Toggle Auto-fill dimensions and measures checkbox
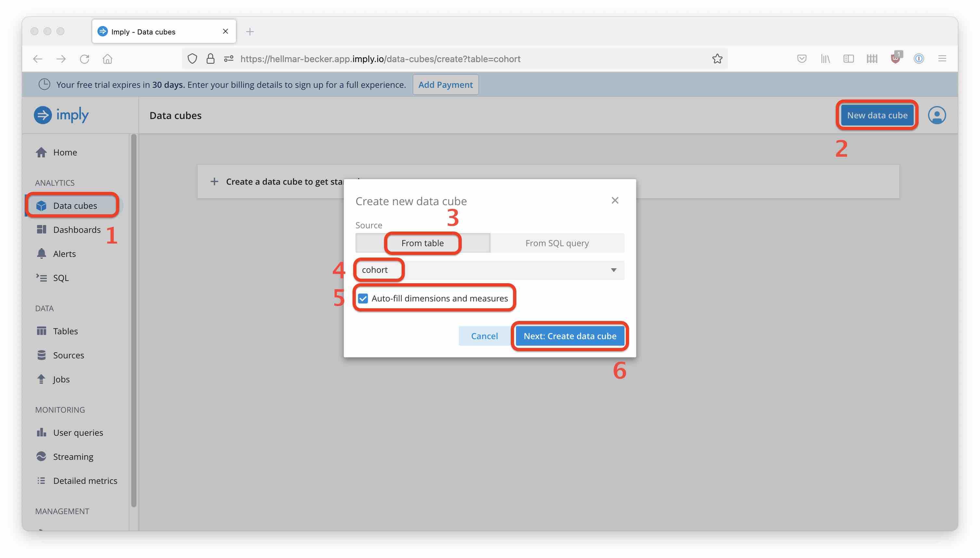980x558 pixels. click(362, 298)
